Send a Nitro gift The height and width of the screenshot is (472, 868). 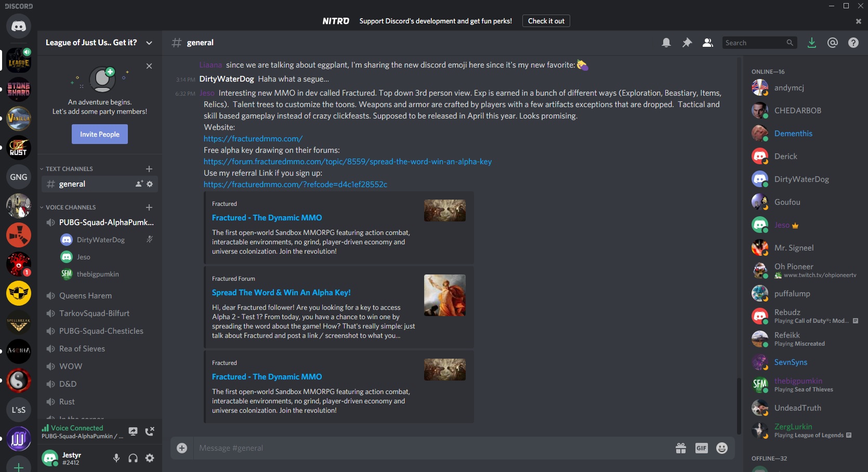tap(681, 448)
